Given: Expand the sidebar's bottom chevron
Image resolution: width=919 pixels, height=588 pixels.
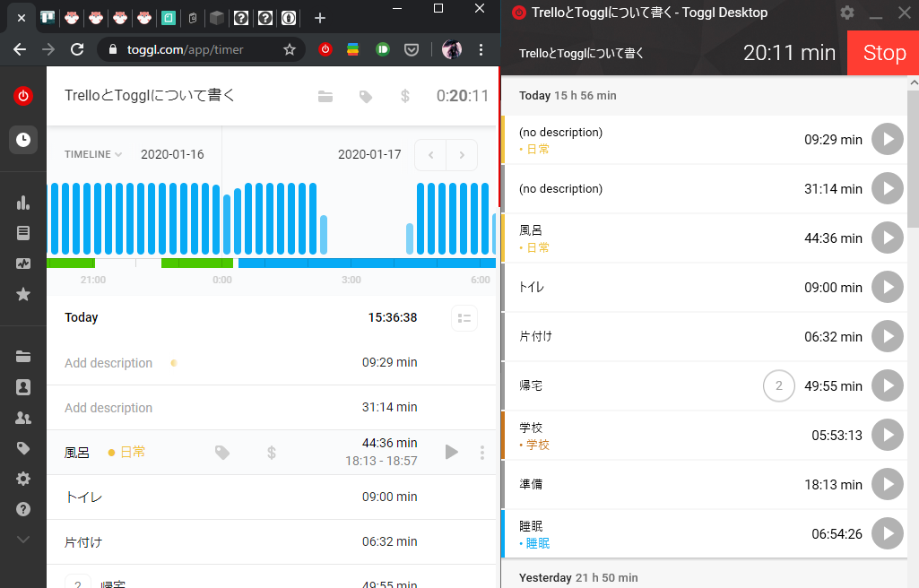Looking at the screenshot, I should [x=22, y=540].
